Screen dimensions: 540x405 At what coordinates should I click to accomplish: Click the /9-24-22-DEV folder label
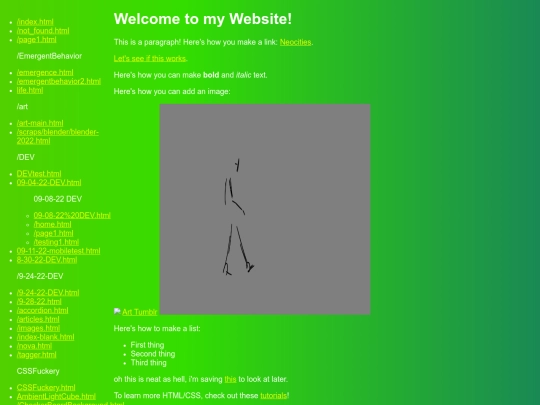(40, 277)
